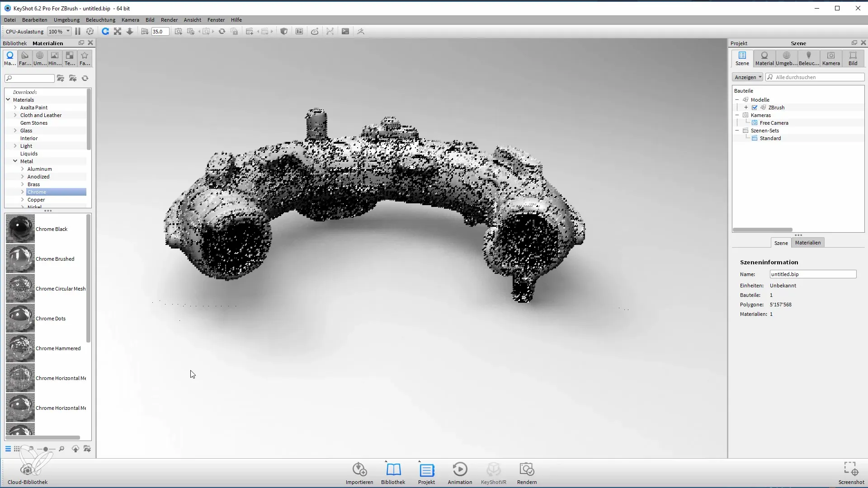868x488 pixels.
Task: Click the script console icon
Action: 345,31
